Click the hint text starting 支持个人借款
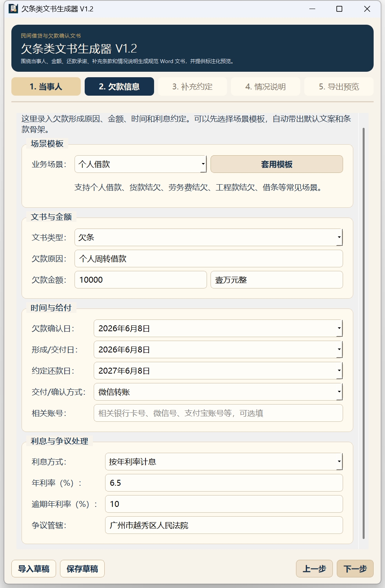This screenshot has width=385, height=588. pyautogui.click(x=198, y=187)
